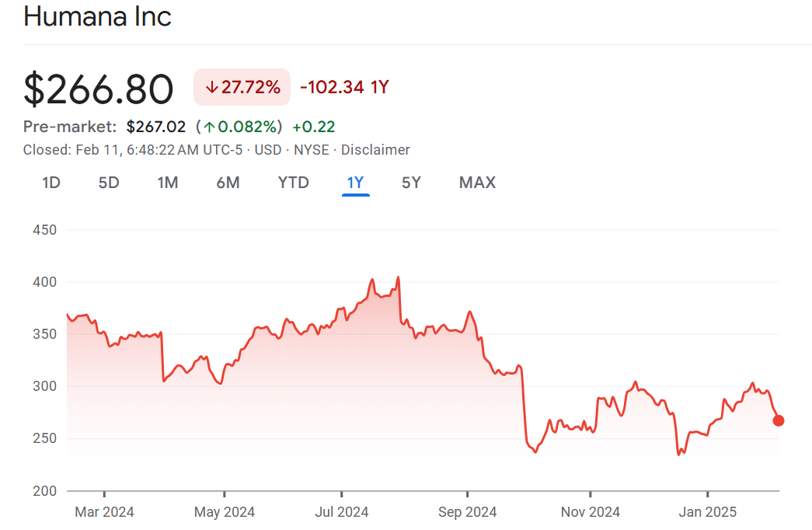Click the 450 y-axis label
Image resolution: width=812 pixels, height=530 pixels.
pos(44,230)
